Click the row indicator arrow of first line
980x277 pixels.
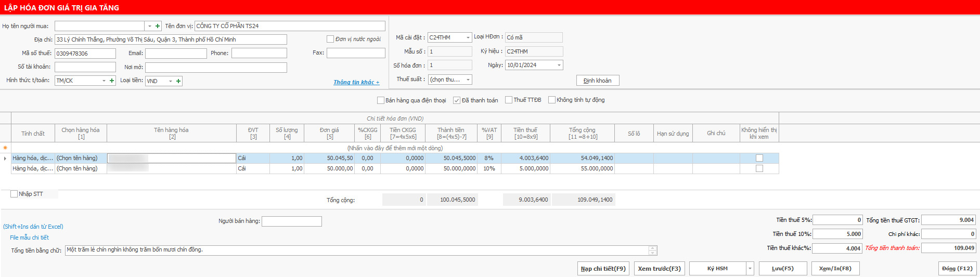tap(5, 158)
